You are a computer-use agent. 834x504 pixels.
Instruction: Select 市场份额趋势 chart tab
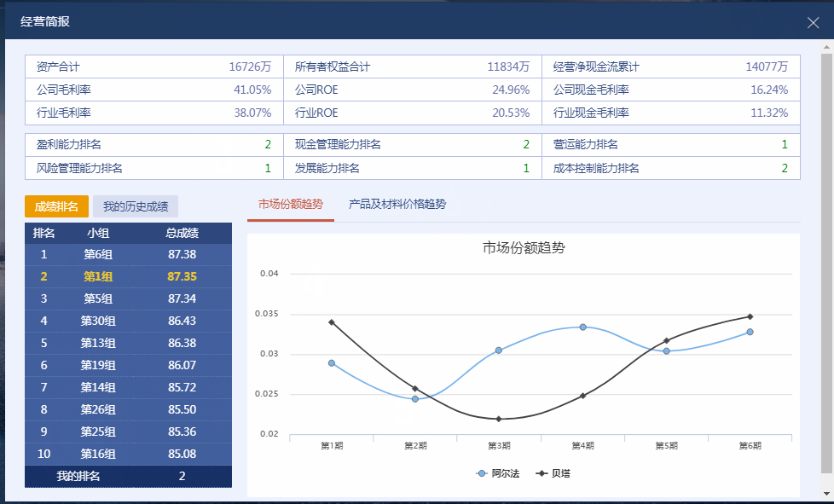tap(291, 204)
